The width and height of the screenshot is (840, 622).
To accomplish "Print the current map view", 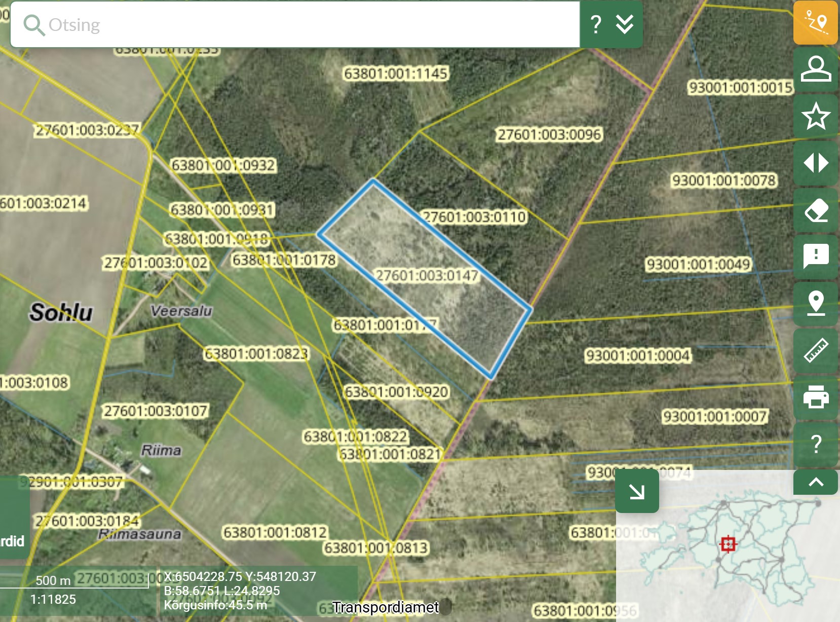I will pos(815,397).
